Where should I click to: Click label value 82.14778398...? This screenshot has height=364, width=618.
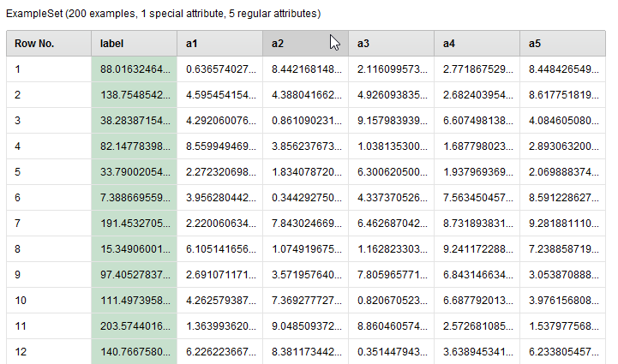click(x=134, y=146)
